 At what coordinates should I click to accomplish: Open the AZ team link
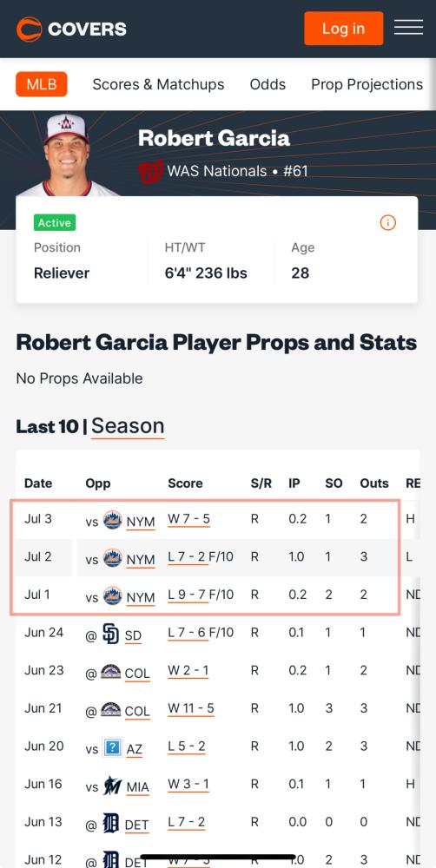[x=134, y=750]
